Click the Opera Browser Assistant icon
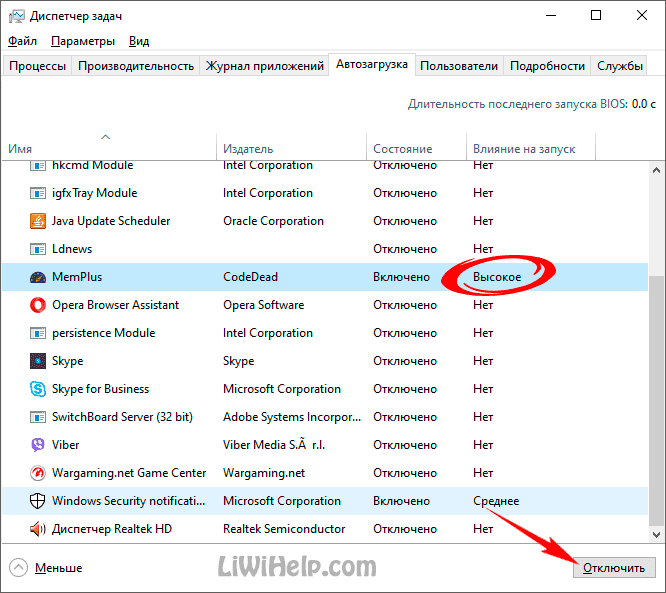 (x=38, y=305)
